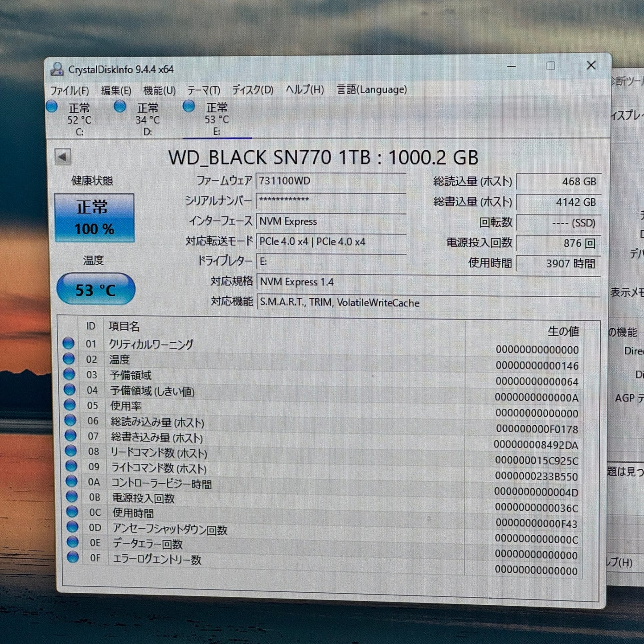Click raw value 0000000233B550
Viewport: 644px width, 644px height.
click(x=536, y=476)
